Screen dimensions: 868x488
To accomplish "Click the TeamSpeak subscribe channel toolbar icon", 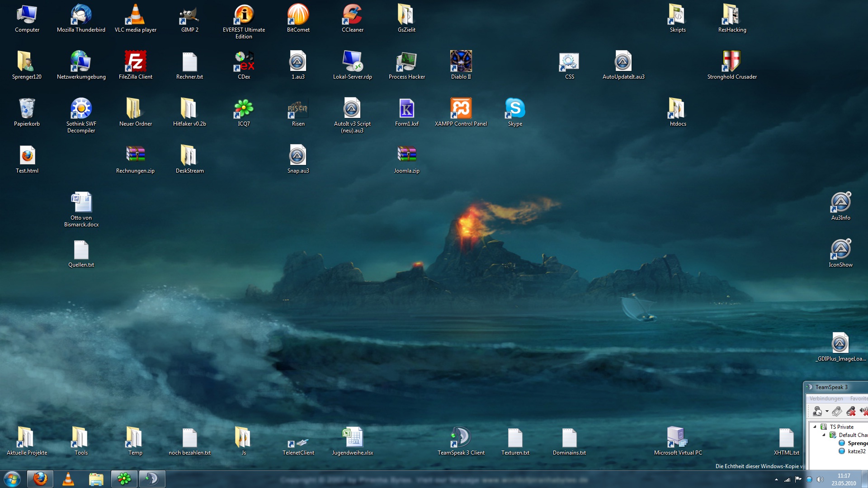I will (x=837, y=411).
